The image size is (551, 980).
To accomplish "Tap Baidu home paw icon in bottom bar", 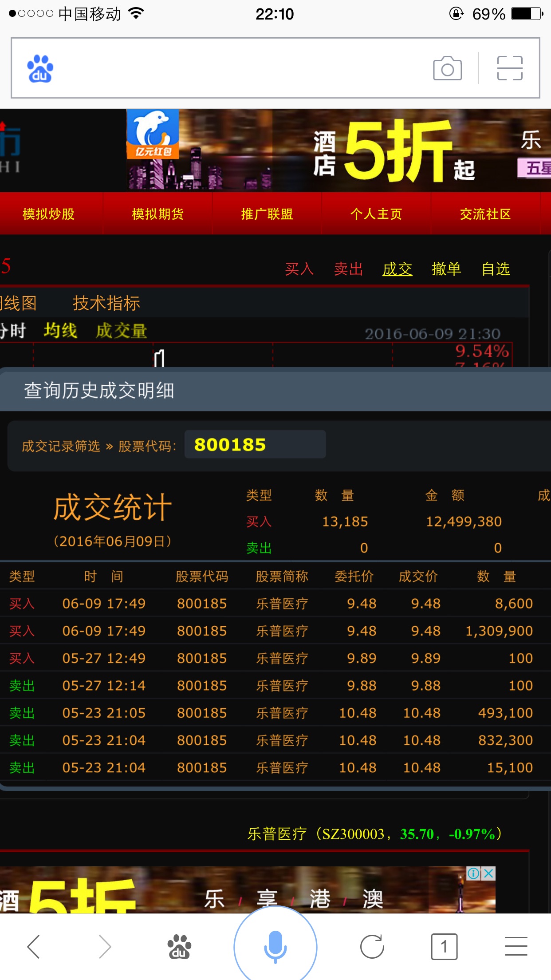I will [x=179, y=946].
